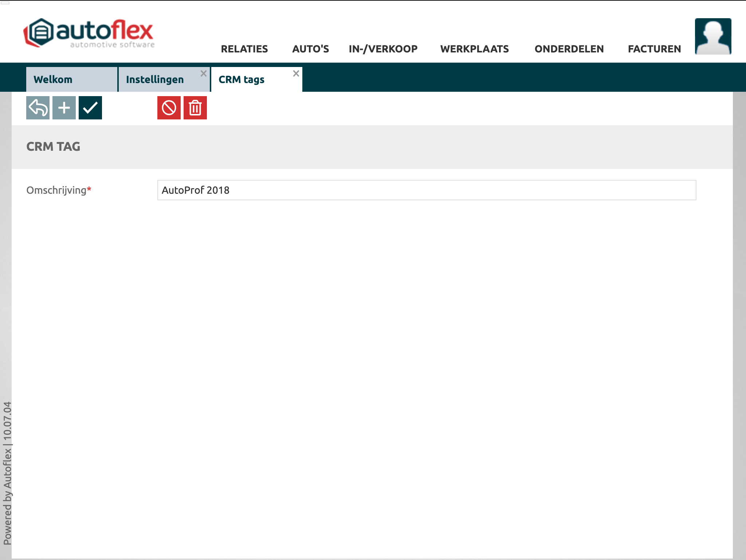The image size is (746, 560).
Task: Add a new CRM tag with plus icon
Action: pos(64,108)
